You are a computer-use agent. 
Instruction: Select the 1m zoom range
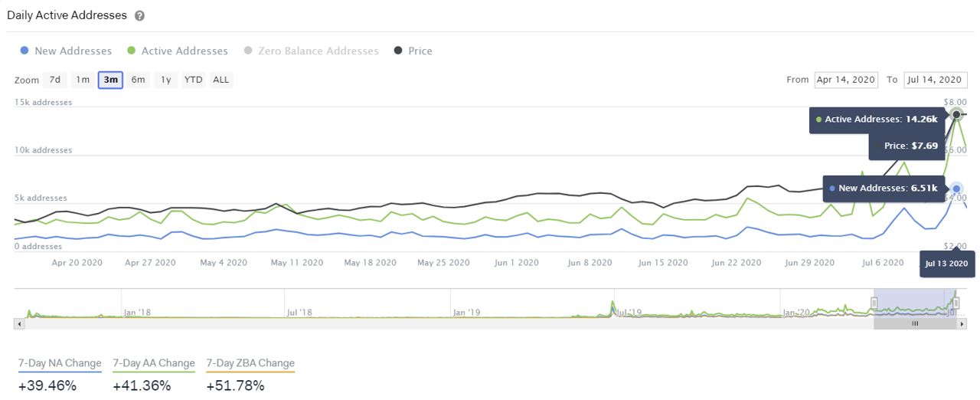(83, 80)
